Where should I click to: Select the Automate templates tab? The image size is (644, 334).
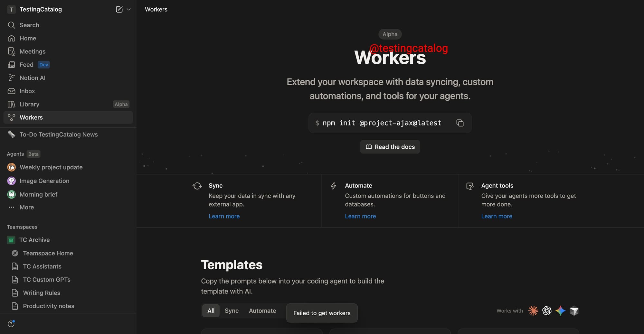tap(262, 311)
